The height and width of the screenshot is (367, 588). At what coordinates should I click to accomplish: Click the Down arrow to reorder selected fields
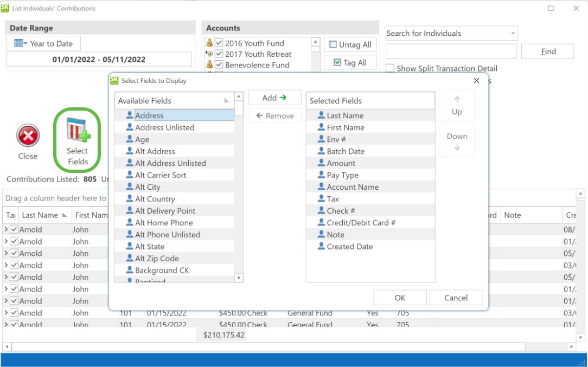(x=456, y=140)
